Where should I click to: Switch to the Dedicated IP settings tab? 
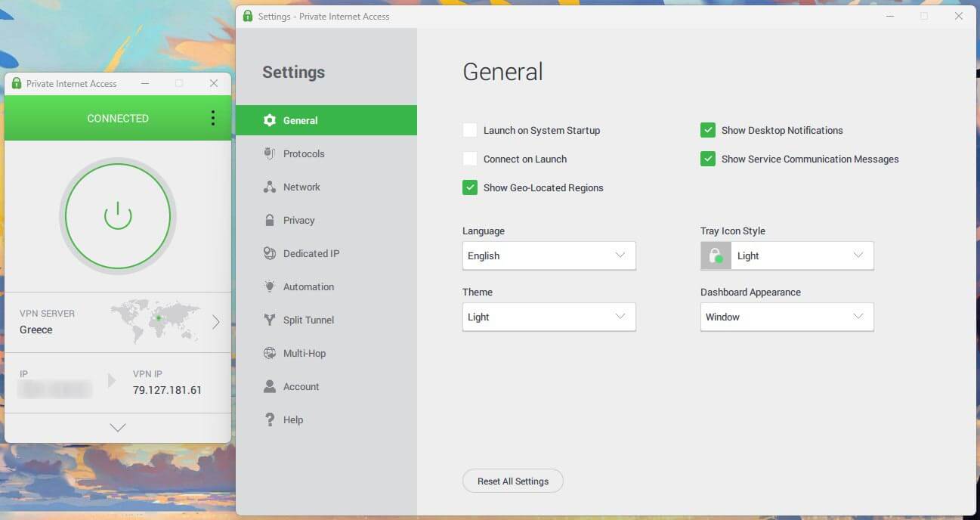326,253
